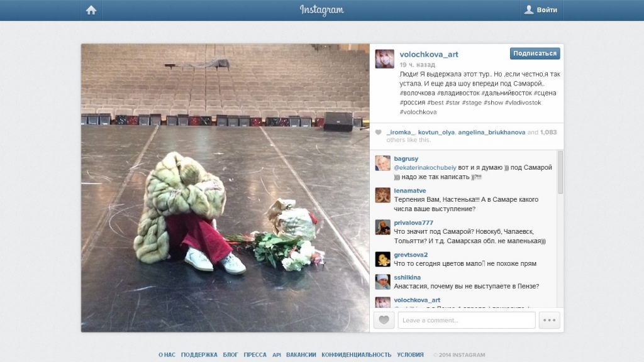This screenshot has height=362, width=644.
Task: Like the post with heart button
Action: [384, 320]
